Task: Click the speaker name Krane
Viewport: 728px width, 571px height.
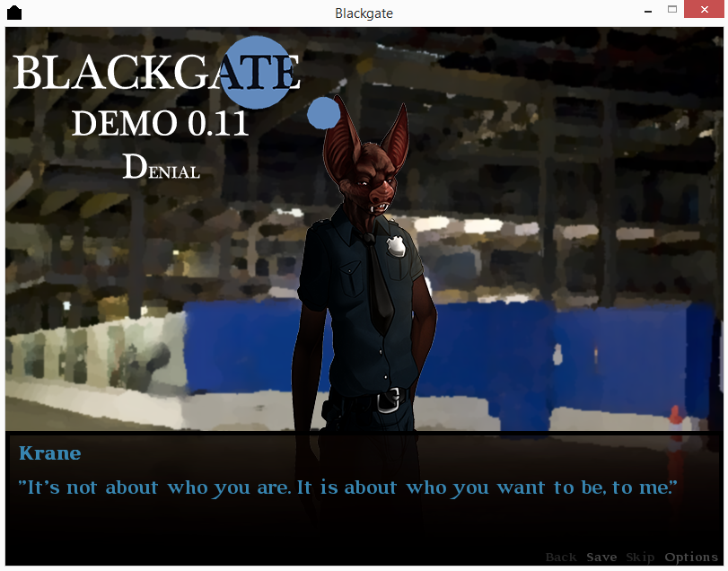Action: (49, 453)
